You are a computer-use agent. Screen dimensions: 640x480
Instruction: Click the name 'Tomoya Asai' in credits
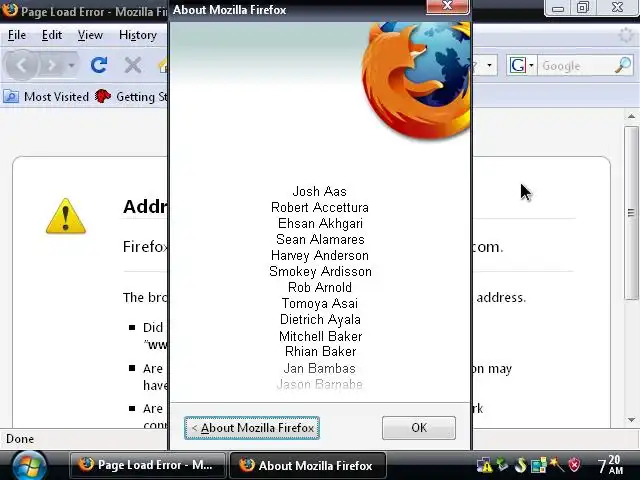pyautogui.click(x=320, y=303)
